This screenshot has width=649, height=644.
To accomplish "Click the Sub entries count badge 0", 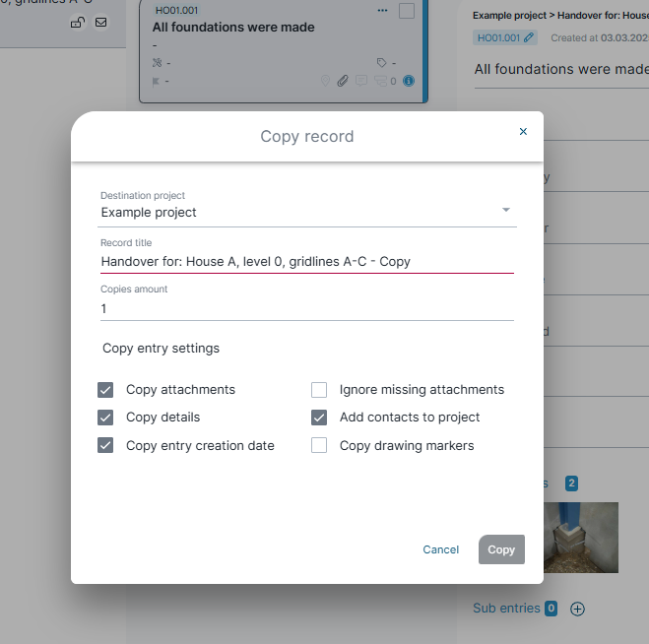I will pyautogui.click(x=551, y=609).
